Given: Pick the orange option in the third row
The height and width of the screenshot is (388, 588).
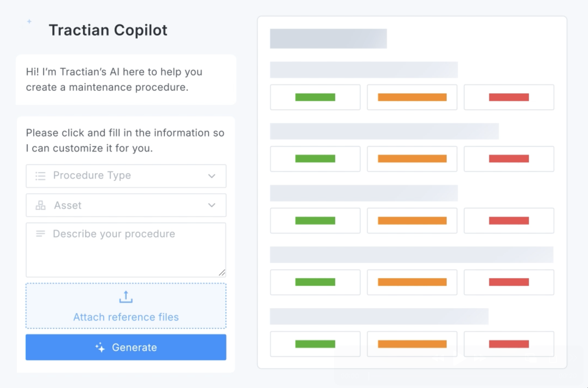Looking at the screenshot, I should [x=412, y=221].
